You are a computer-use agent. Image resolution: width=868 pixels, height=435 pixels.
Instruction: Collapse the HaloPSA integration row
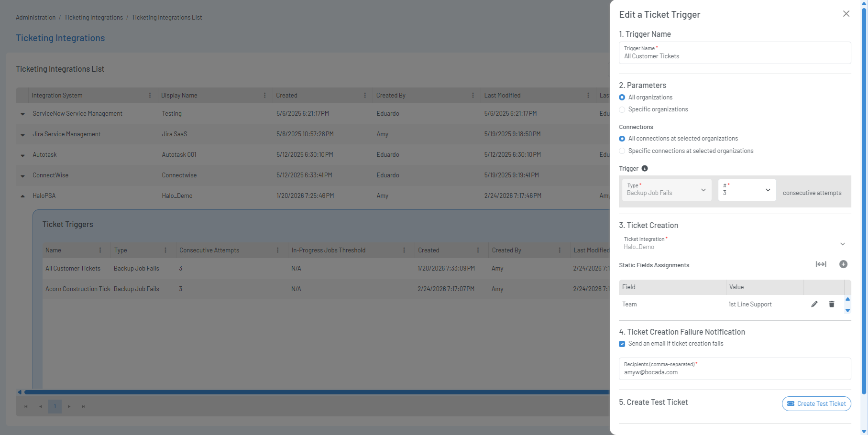tap(22, 196)
